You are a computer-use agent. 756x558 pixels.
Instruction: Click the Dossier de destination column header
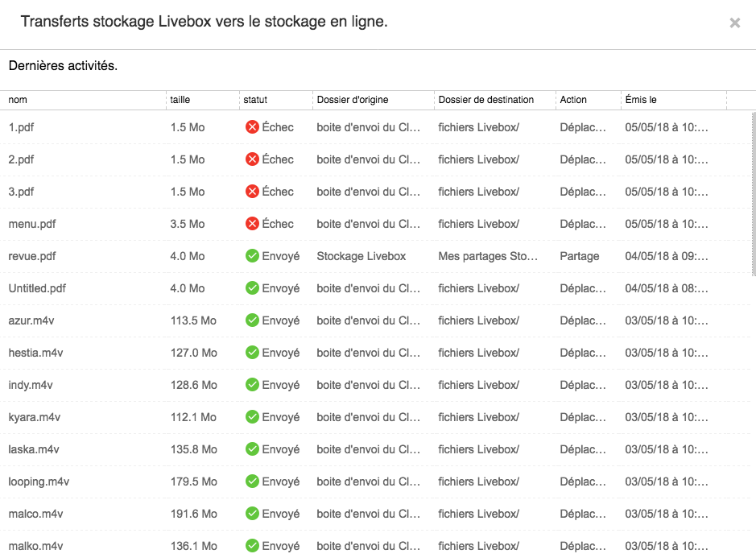(x=486, y=100)
